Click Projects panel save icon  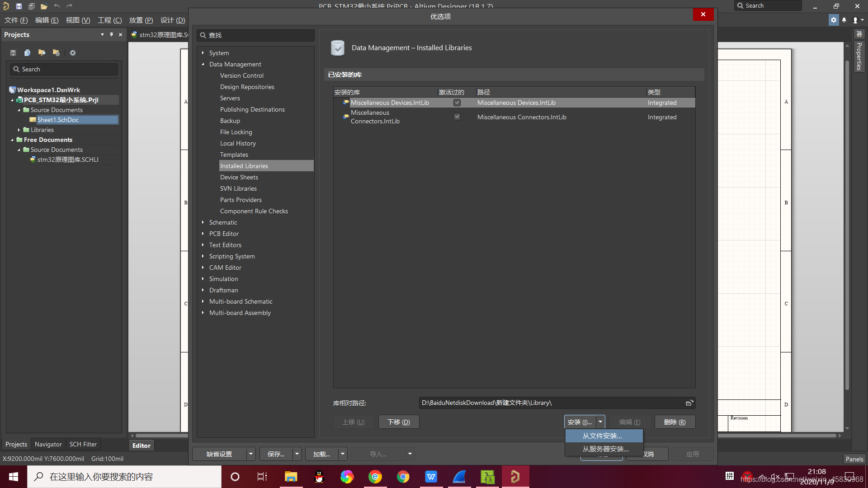click(x=13, y=53)
